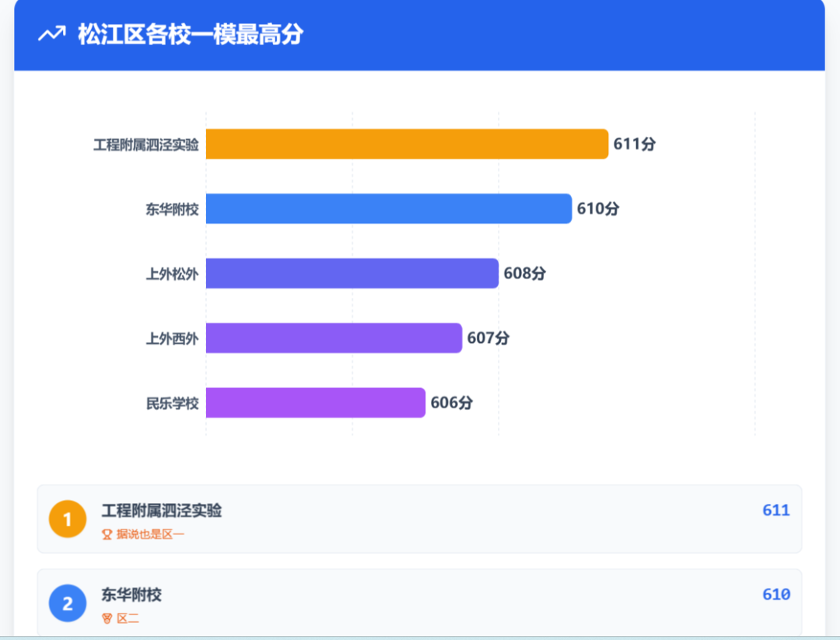Click the blue 东华附校 bar
Viewport: 840px width, 640px height.
(389, 208)
